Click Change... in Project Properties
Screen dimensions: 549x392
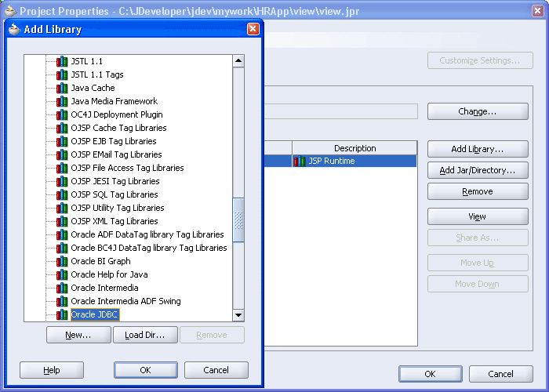pyautogui.click(x=478, y=111)
